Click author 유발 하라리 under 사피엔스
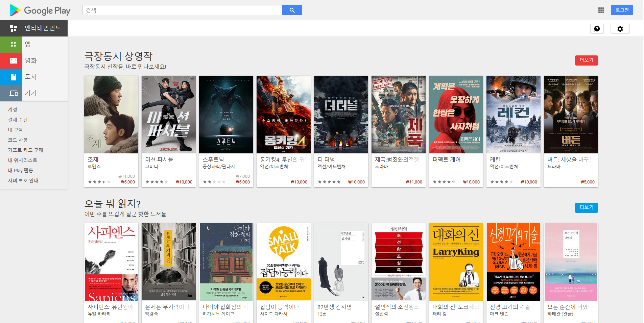The width and height of the screenshot is (644, 323). (99, 314)
